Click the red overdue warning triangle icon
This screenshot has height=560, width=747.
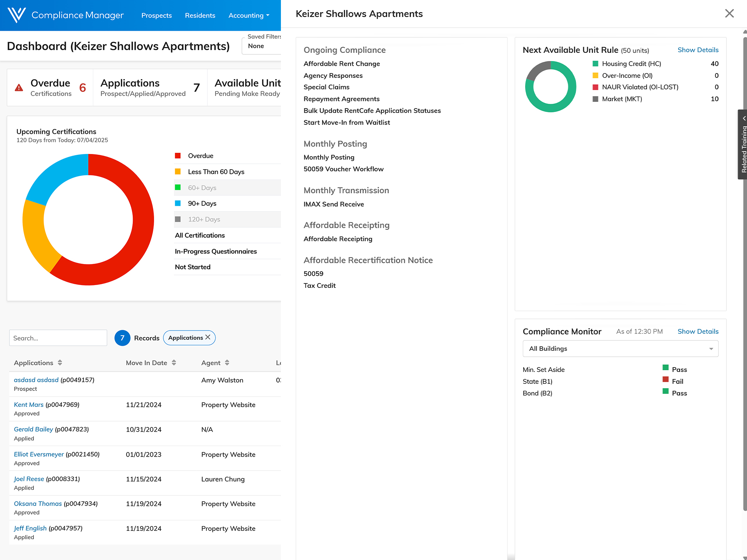coord(19,88)
